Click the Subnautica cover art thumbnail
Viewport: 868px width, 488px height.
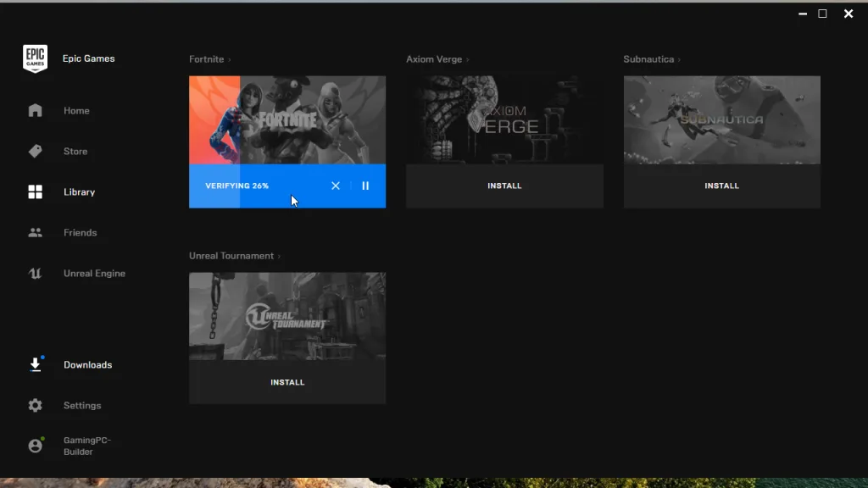click(x=722, y=120)
